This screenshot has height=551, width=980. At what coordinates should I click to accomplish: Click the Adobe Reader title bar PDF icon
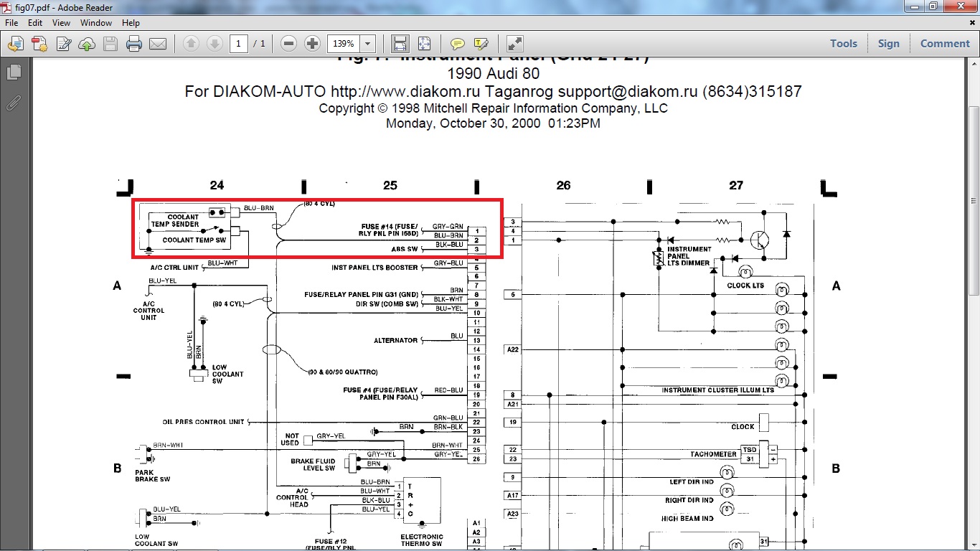pos(7,6)
